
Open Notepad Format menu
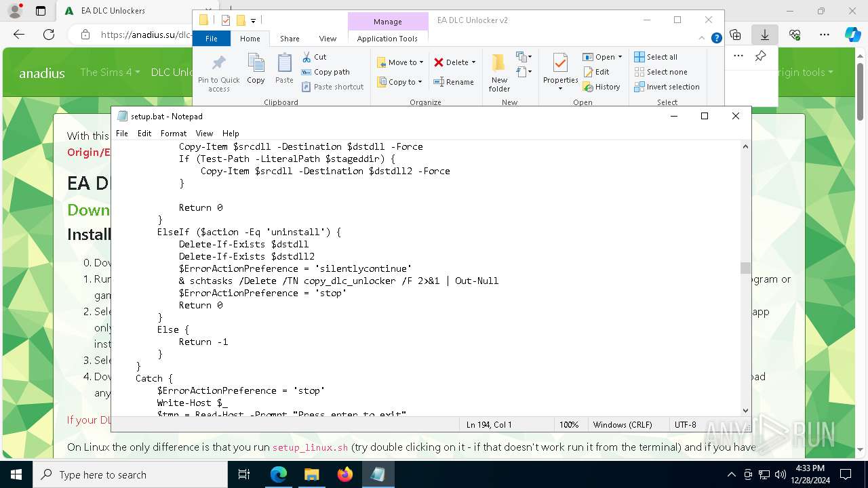(x=174, y=134)
